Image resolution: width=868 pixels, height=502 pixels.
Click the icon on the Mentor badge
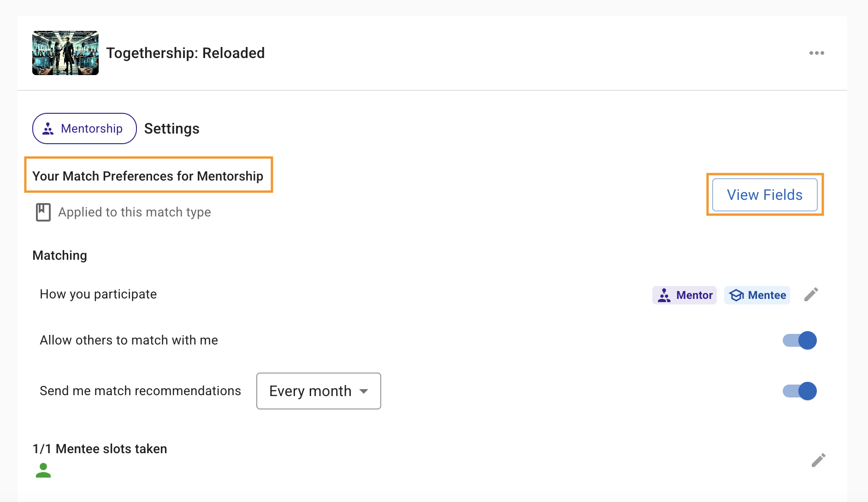tap(664, 295)
